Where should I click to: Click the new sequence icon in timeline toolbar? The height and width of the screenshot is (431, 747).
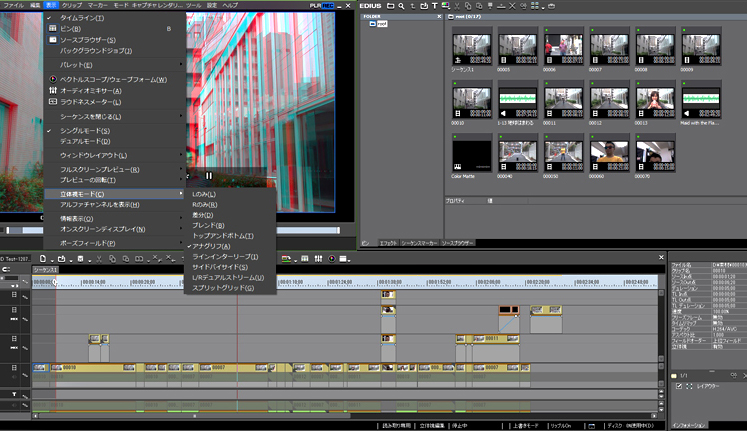[43, 259]
